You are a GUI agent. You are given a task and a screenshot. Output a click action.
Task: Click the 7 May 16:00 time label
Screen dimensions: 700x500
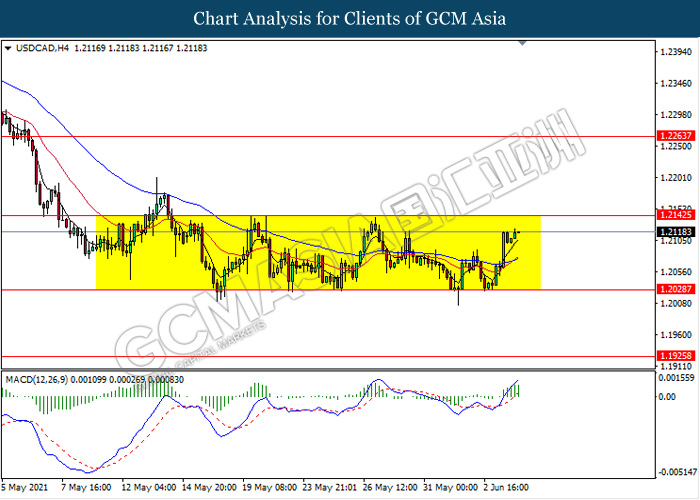click(x=86, y=488)
